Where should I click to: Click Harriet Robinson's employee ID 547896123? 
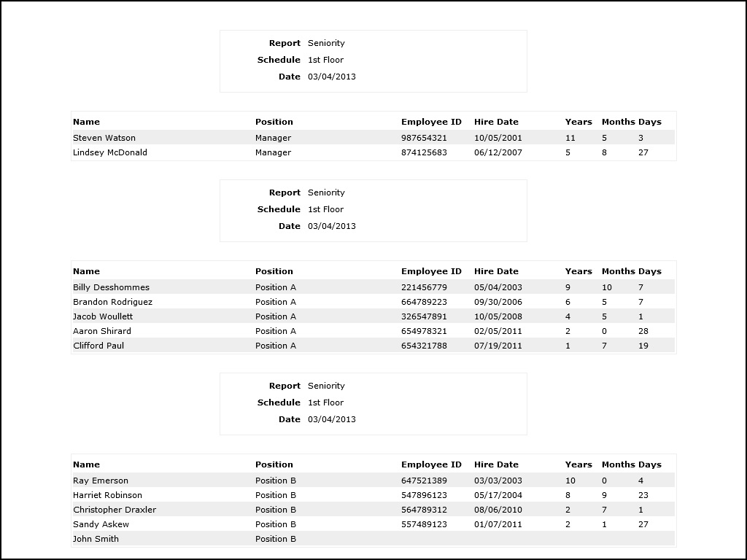pyautogui.click(x=424, y=495)
